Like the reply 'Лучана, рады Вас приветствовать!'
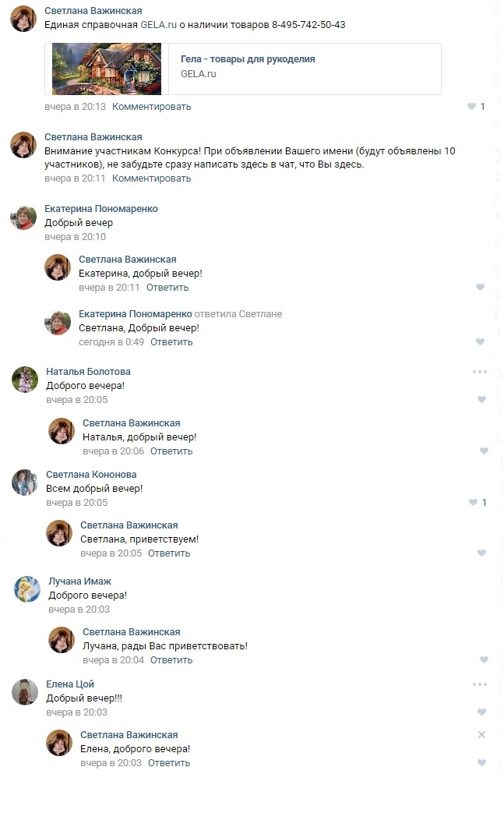The width and height of the screenshot is (504, 813). [483, 660]
